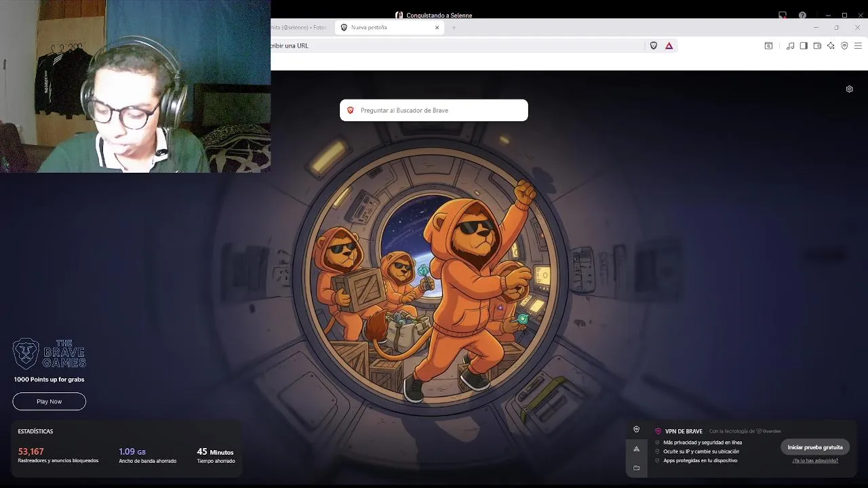Select the Brave Talk camera tab in the widget
The height and width of the screenshot is (488, 868).
tap(636, 468)
